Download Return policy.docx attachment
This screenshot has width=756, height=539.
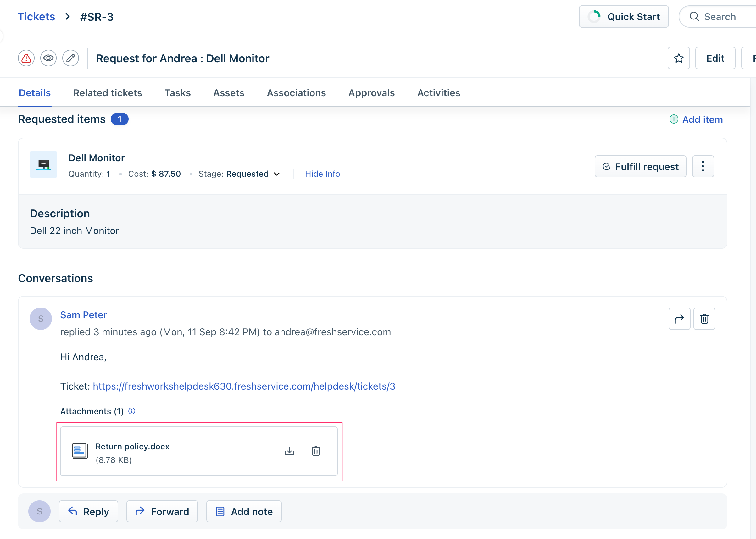point(289,451)
